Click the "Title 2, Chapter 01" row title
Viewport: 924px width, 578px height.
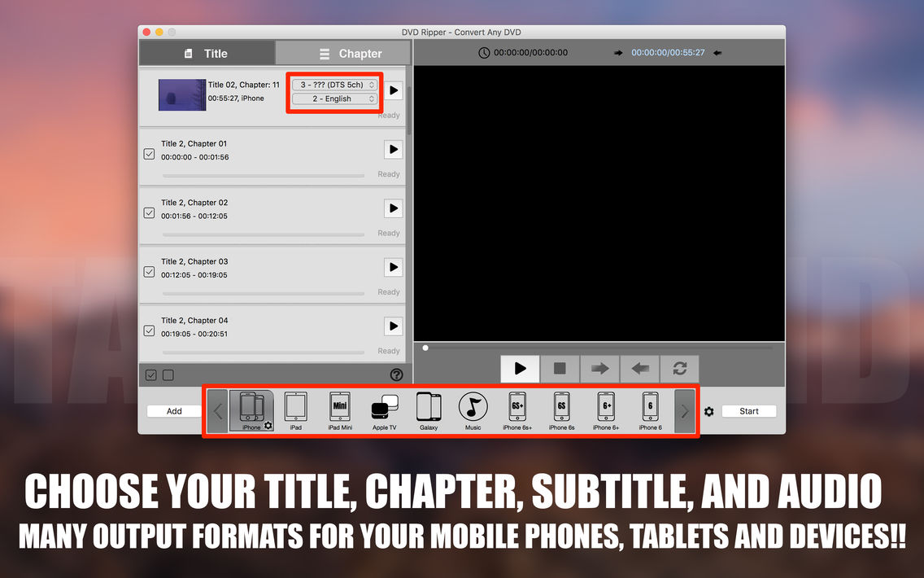(194, 143)
